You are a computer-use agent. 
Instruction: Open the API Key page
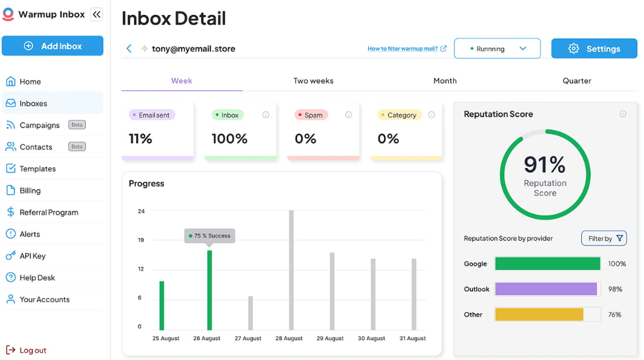coord(32,256)
